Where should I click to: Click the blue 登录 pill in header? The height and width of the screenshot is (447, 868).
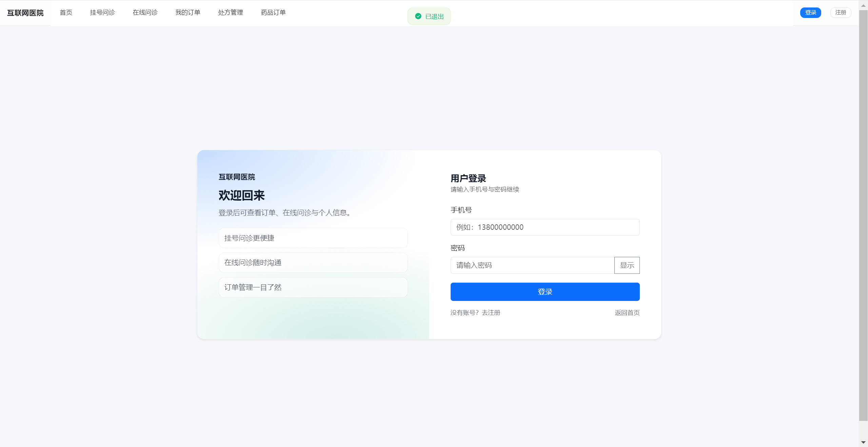(x=810, y=13)
